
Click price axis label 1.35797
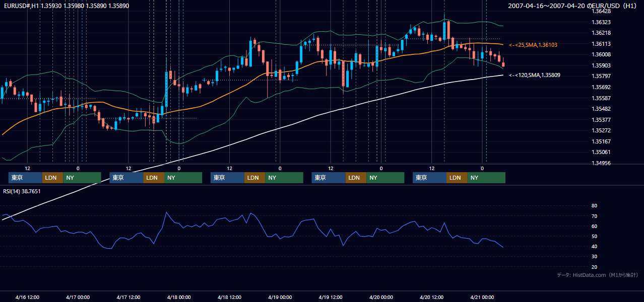tap(601, 76)
